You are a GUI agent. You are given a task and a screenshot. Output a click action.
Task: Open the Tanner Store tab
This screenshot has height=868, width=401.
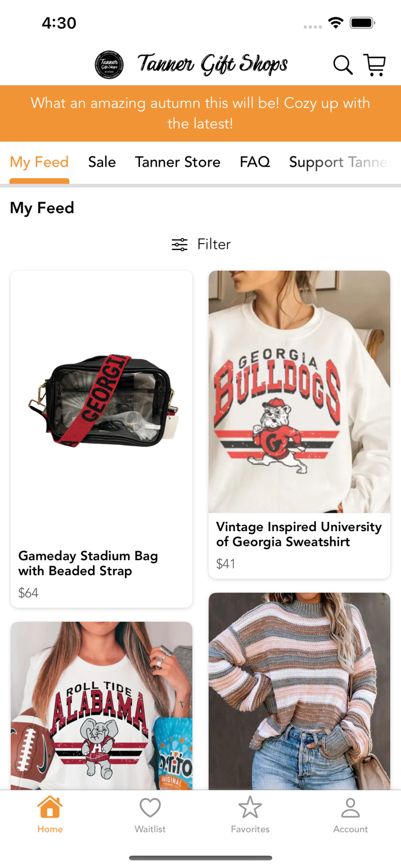point(178,163)
